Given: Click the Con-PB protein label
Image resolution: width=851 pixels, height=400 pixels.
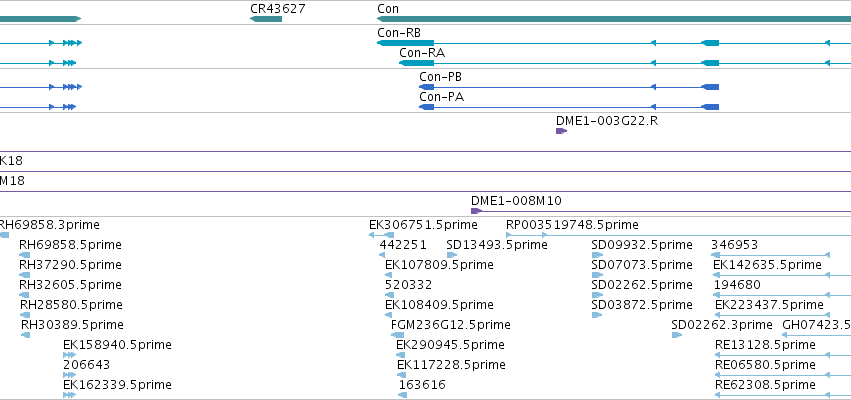Looking at the screenshot, I should (441, 77).
